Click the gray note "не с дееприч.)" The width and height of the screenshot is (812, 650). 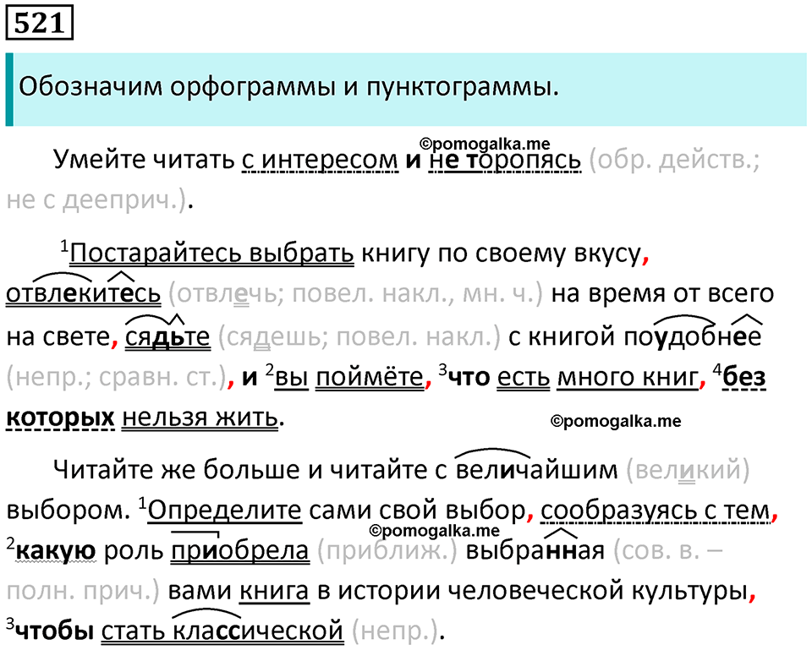96,199
